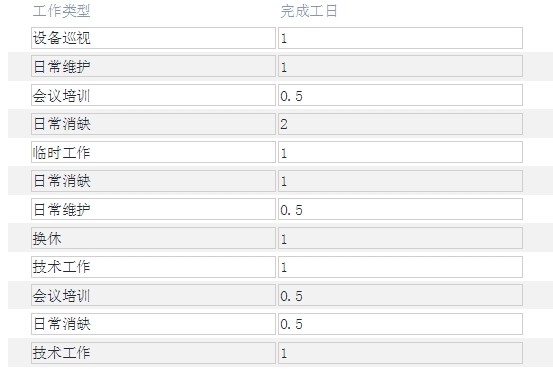Click the 临时工作 work type field
553x369 pixels.
tap(153, 152)
